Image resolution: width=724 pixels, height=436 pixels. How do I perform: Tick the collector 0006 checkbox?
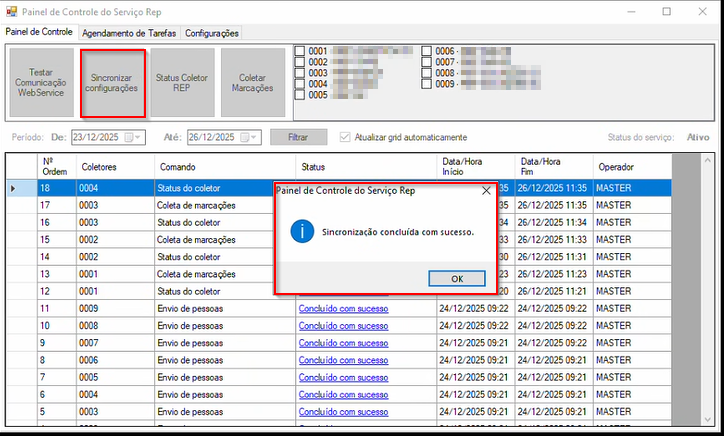tap(427, 51)
